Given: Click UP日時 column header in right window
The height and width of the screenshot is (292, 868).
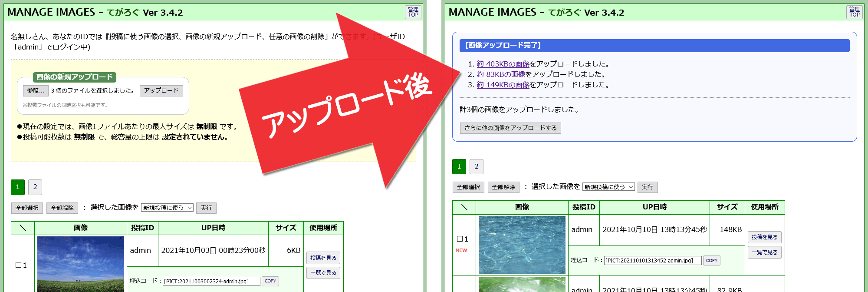Looking at the screenshot, I should pos(654,207).
